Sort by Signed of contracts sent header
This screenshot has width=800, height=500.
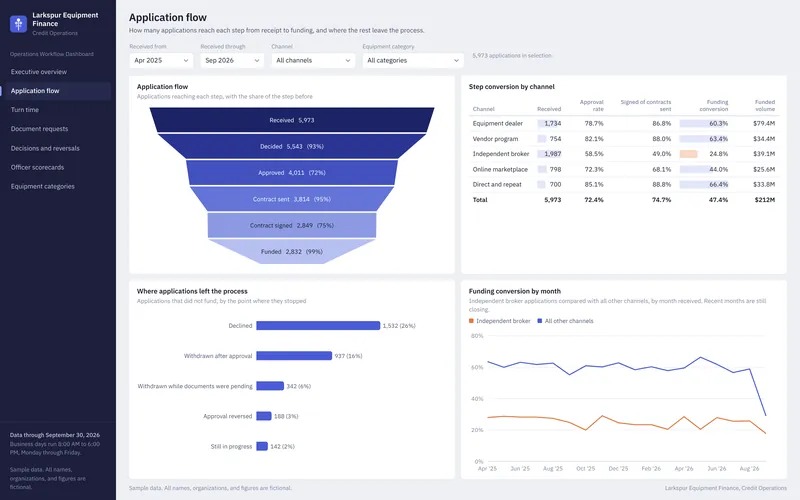coord(645,105)
